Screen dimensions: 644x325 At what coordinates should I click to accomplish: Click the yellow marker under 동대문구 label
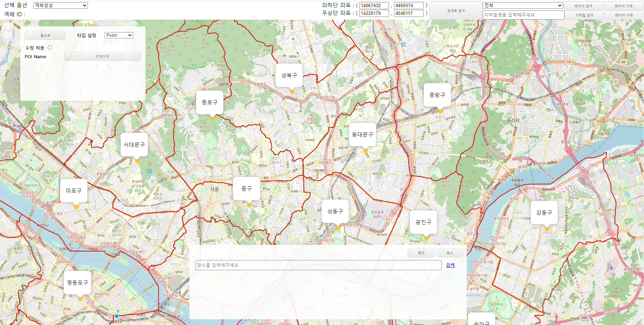pos(365,150)
